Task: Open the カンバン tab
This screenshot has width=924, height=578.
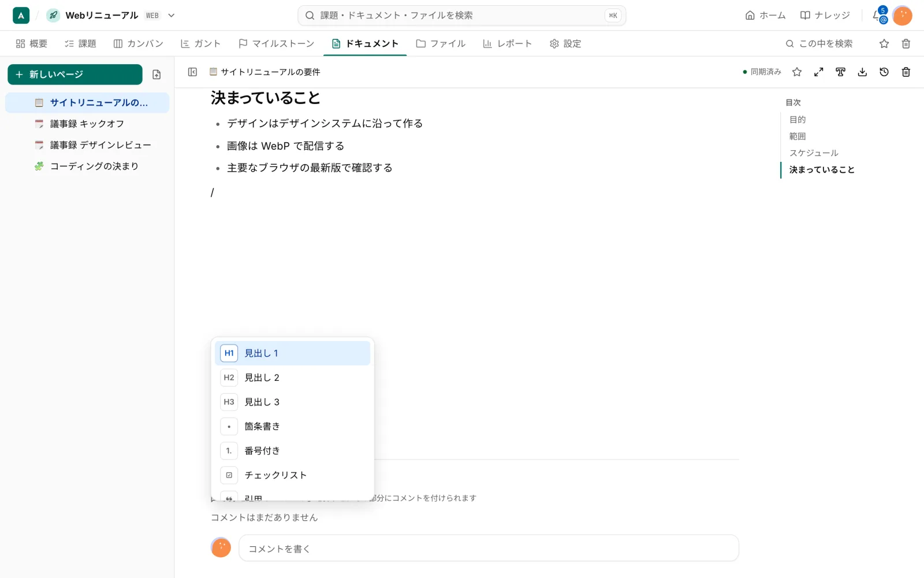Action: (x=139, y=43)
